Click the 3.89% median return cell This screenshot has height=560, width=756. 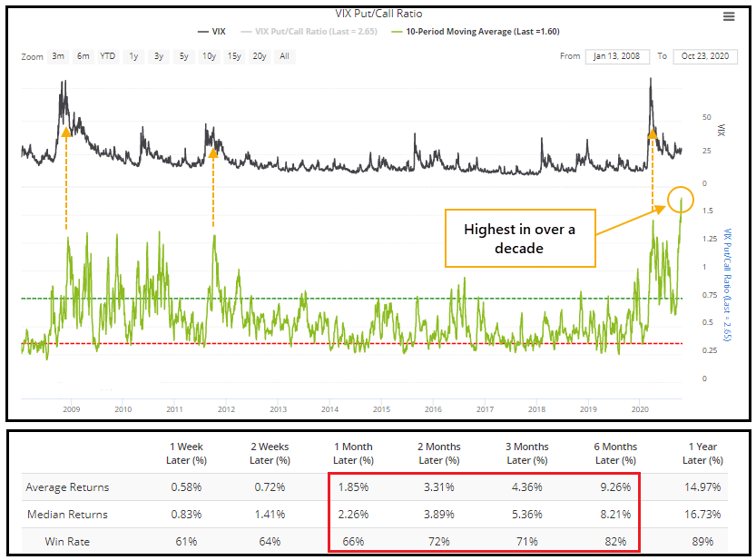click(x=438, y=515)
